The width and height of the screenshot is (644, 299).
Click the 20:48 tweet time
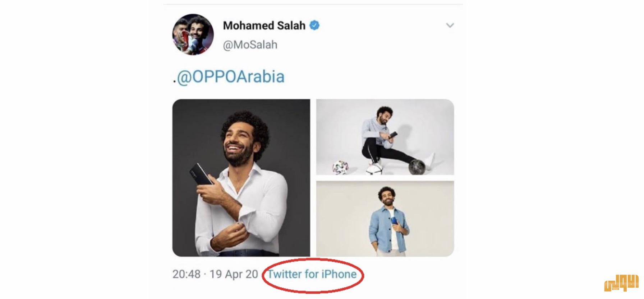click(186, 274)
